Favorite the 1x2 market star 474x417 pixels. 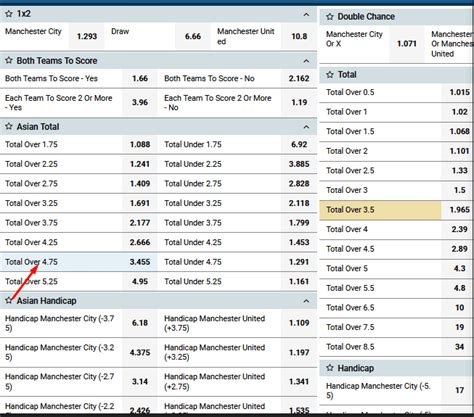(x=9, y=14)
